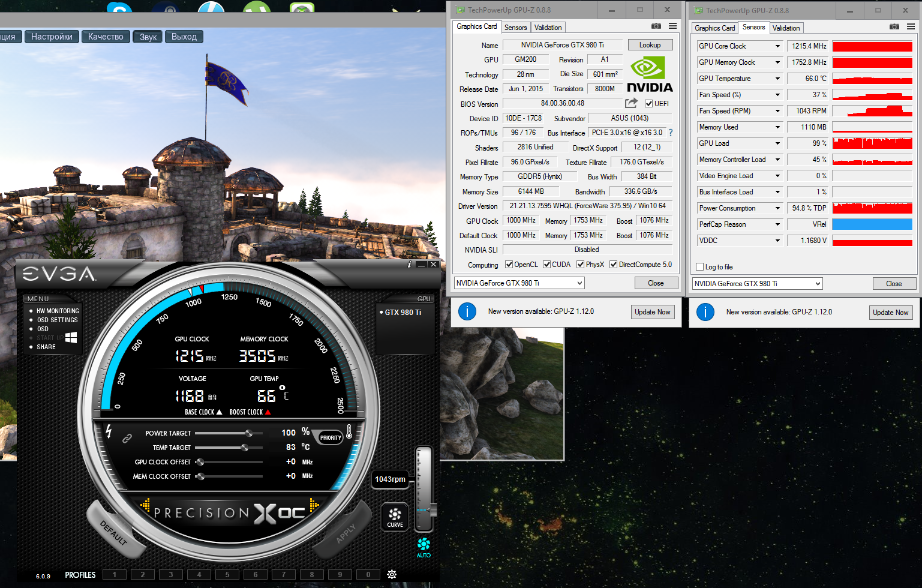This screenshot has height=588, width=922.
Task: Open OSD Settings in EVGA menu
Action: pos(57,320)
